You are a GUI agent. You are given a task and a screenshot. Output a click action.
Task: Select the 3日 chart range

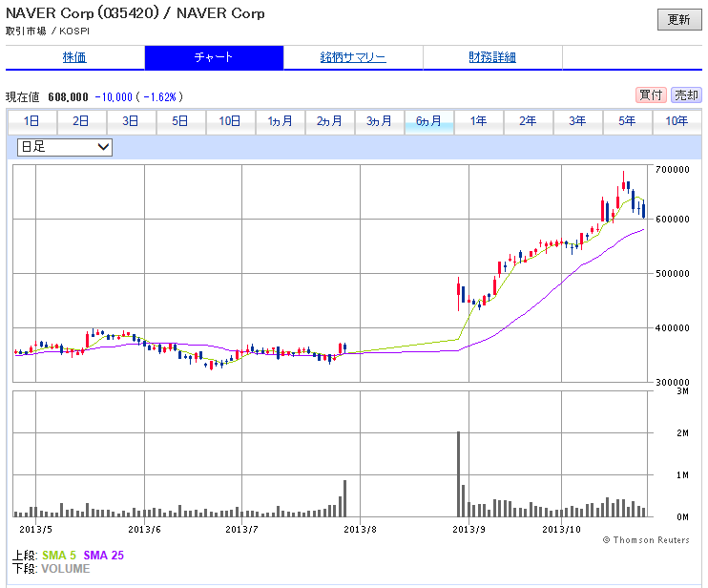click(x=131, y=121)
